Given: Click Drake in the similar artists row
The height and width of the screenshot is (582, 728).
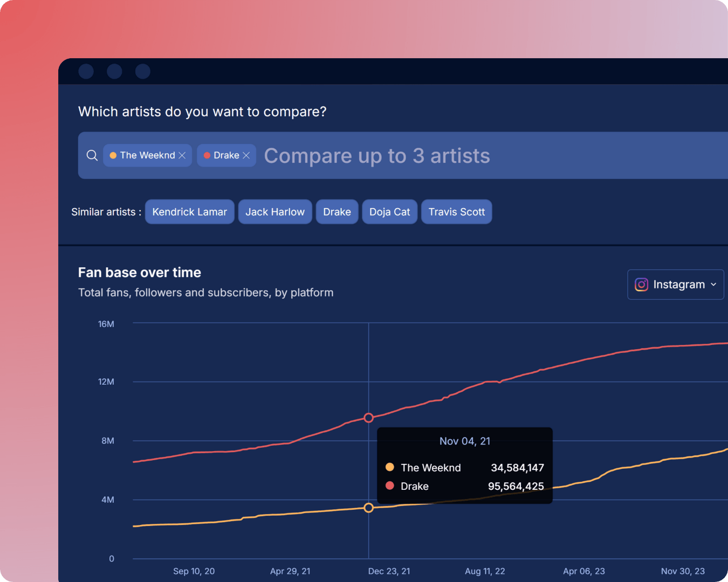Looking at the screenshot, I should [336, 212].
